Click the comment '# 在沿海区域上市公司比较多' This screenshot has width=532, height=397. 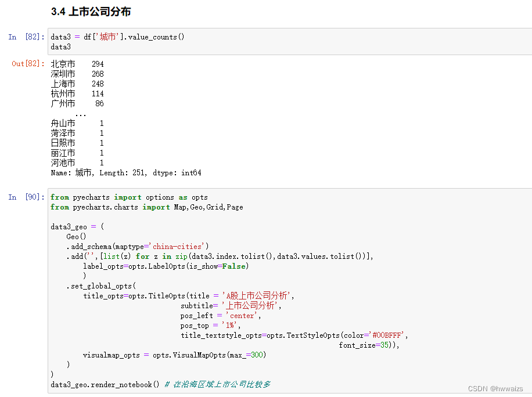(217, 384)
